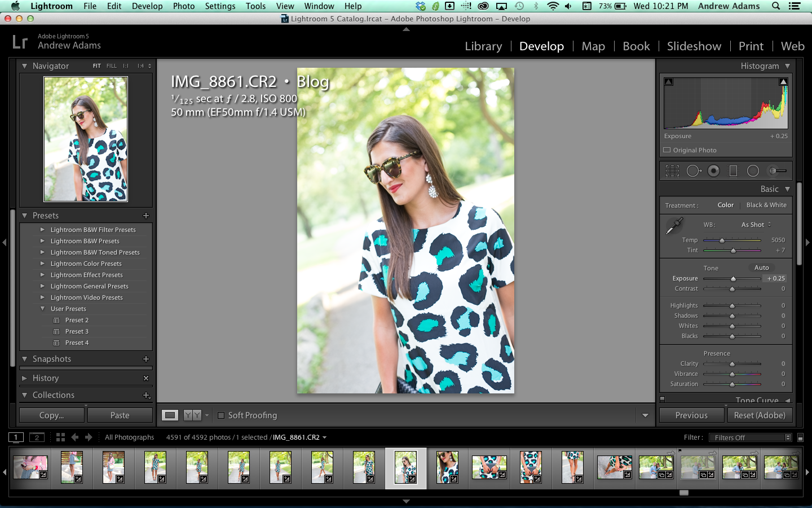The image size is (812, 508).
Task: Open the WB As Shot dropdown
Action: coord(756,225)
